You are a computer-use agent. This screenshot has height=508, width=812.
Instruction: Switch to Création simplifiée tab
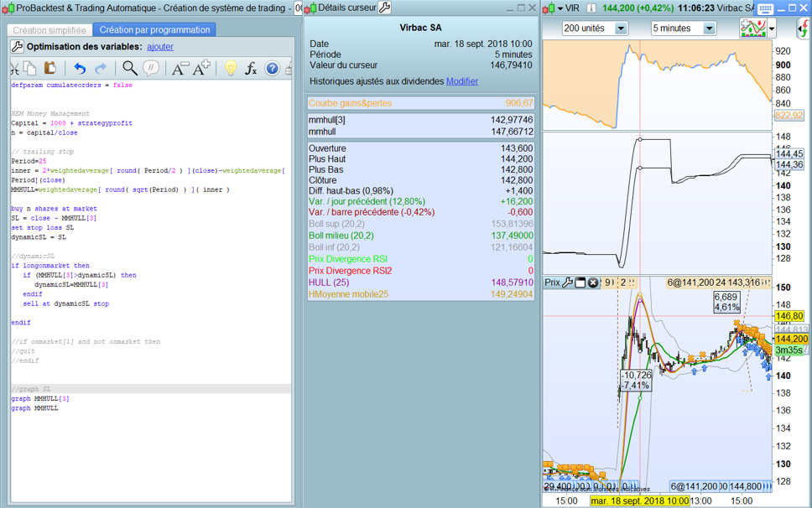(49, 29)
